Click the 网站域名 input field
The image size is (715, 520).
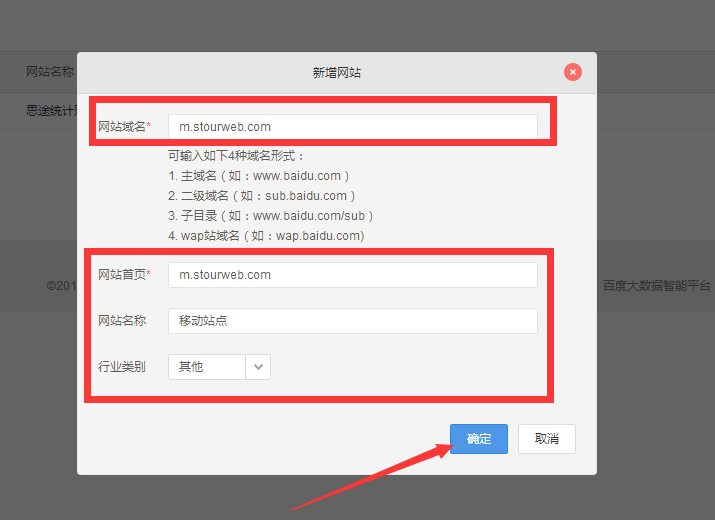(x=352, y=127)
